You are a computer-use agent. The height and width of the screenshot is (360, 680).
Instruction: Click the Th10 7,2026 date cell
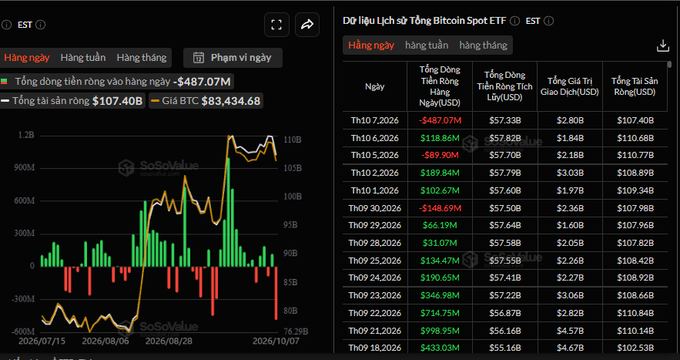375,120
